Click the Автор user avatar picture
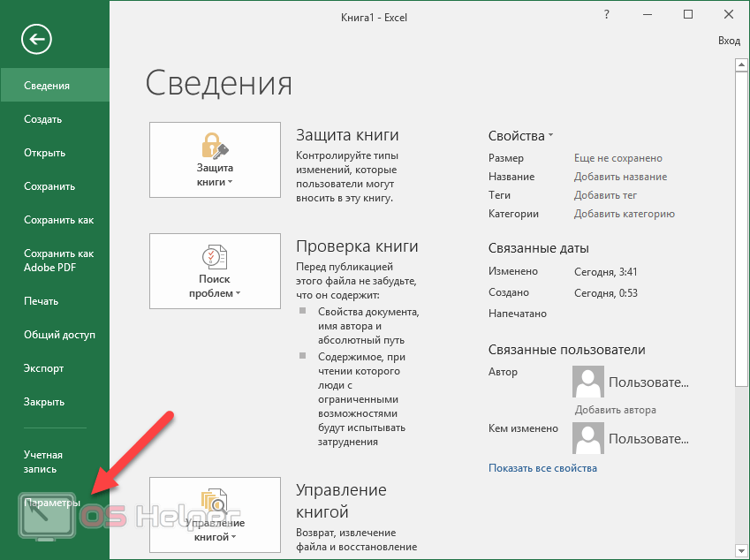Image resolution: width=750 pixels, height=560 pixels. pyautogui.click(x=588, y=382)
